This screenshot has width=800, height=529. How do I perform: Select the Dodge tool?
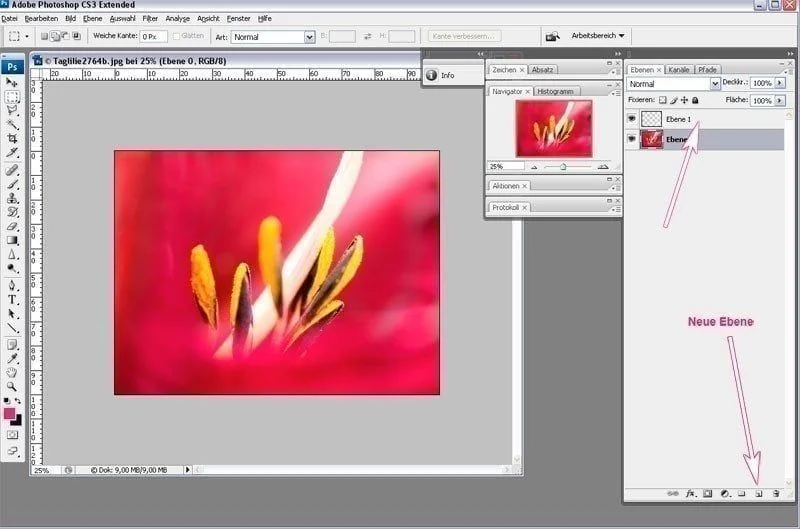point(12,268)
